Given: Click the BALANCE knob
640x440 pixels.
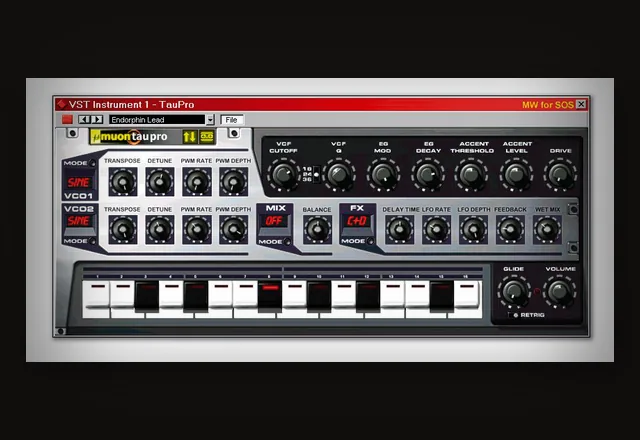Looking at the screenshot, I should 317,229.
